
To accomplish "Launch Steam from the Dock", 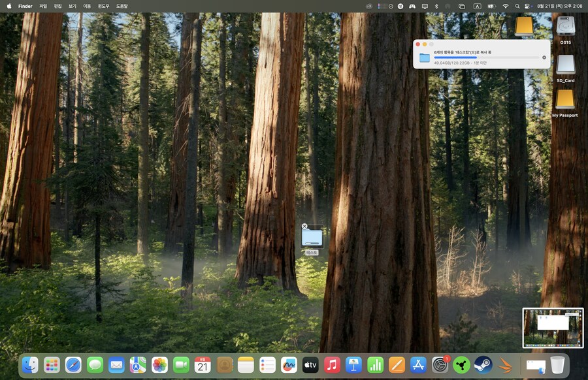I will tap(483, 364).
